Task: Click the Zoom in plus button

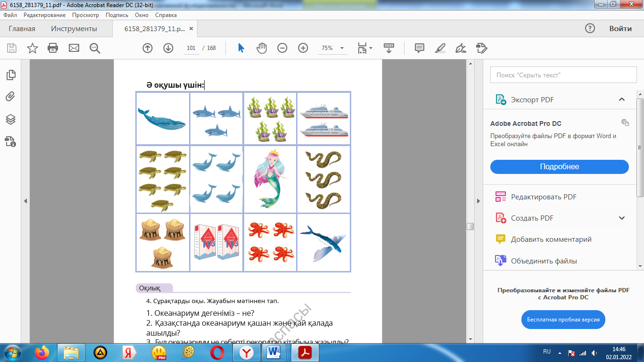Action: click(303, 48)
